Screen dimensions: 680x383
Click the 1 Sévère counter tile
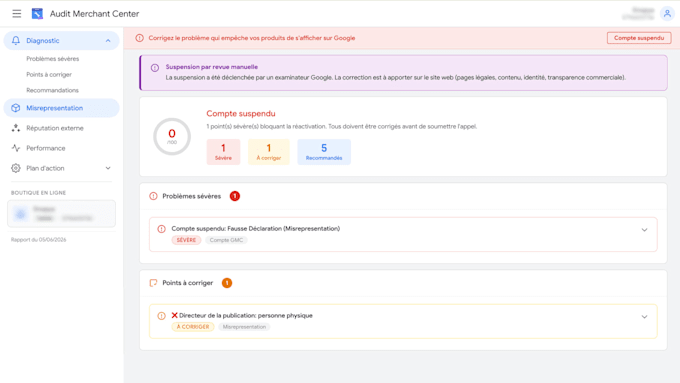pos(223,152)
